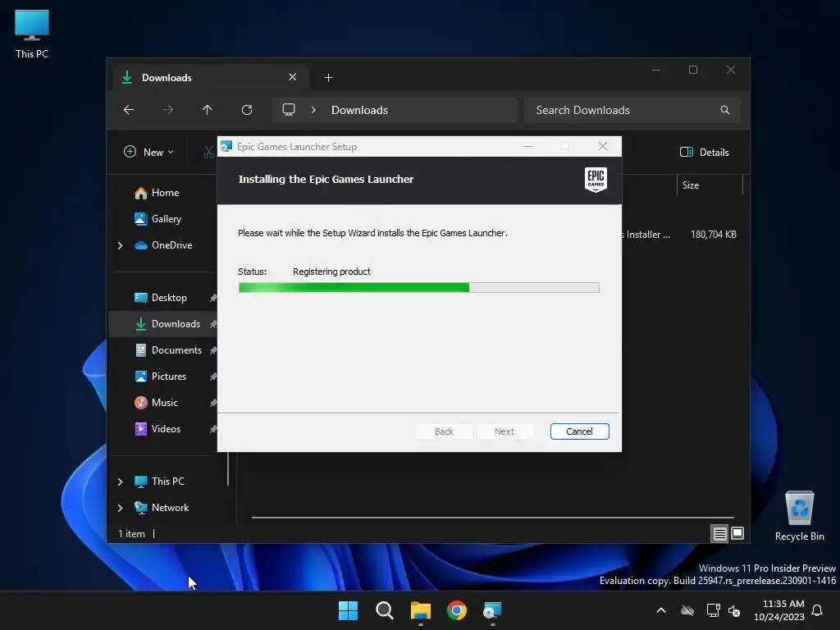Add a new Explorer tab
840x630 pixels.
328,78
